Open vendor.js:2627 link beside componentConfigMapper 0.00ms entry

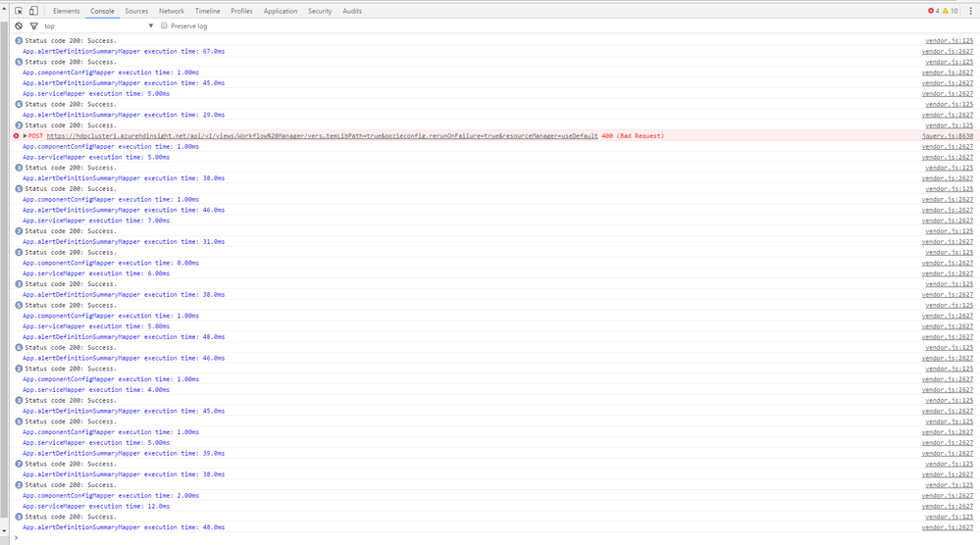[948, 263]
